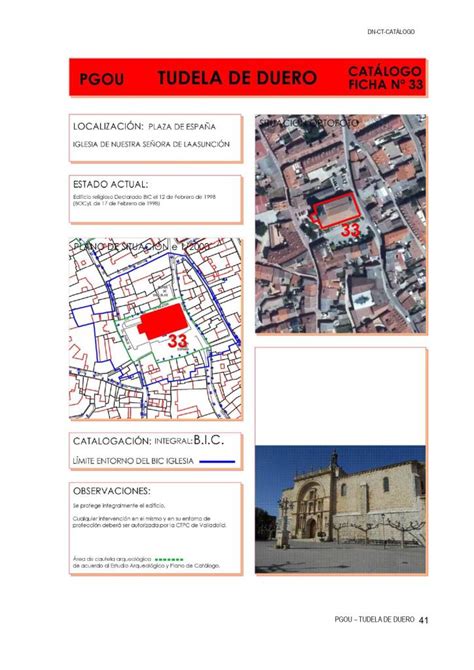The width and height of the screenshot is (474, 670).
Task: Click the 'OBSERVACIONES:' heading
Action: [112, 491]
